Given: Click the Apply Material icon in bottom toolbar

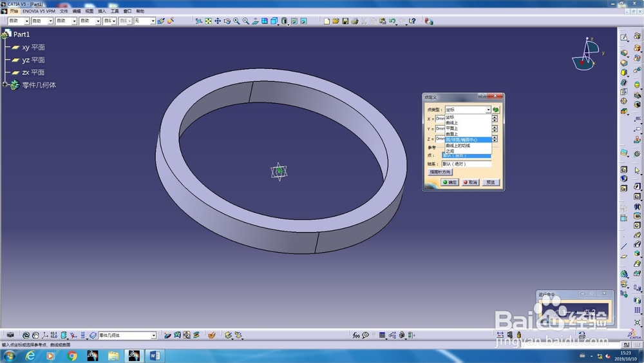Looking at the screenshot, I should click(x=211, y=335).
